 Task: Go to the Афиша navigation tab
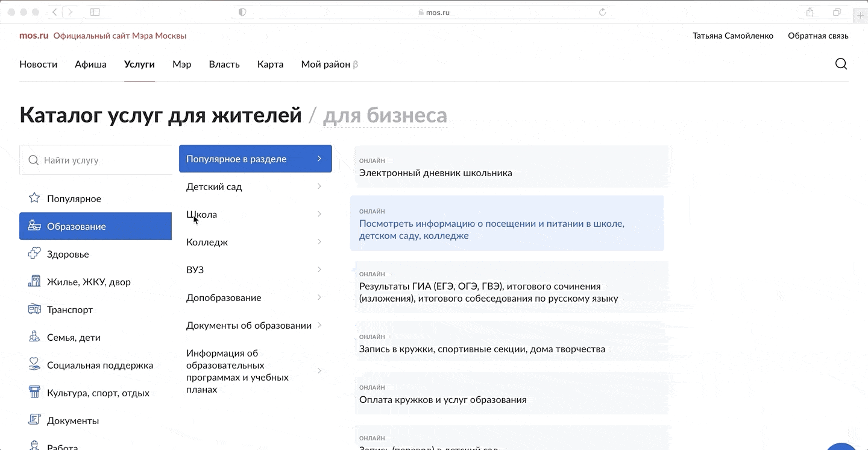(x=90, y=65)
